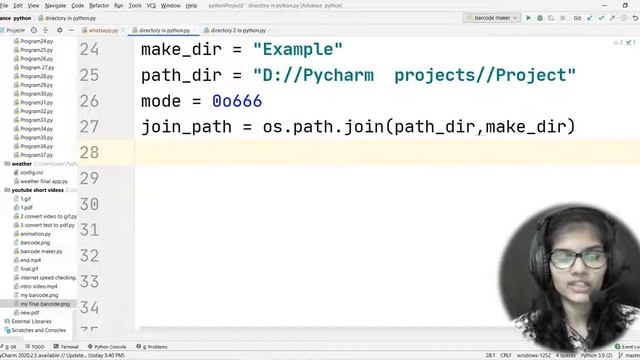Open the File menu
The width and height of the screenshot is (640, 360).
[x=4, y=6]
